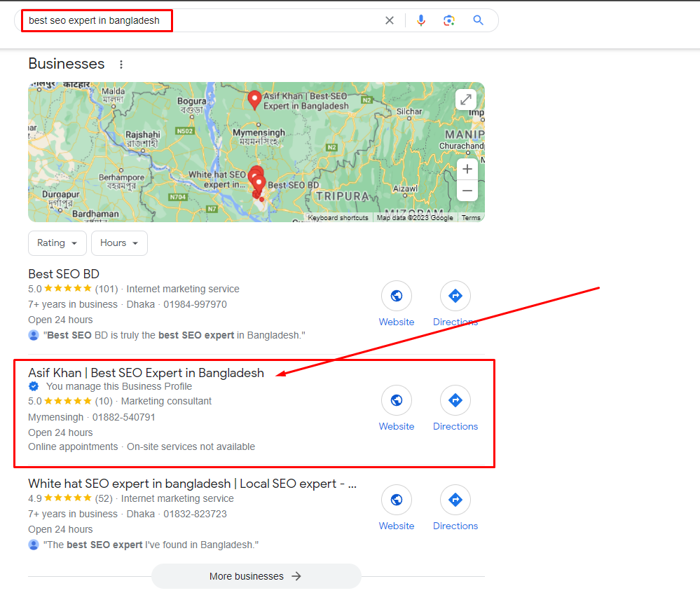Click review snippet 'Best SEO BD is truly'
The width and height of the screenshot is (700, 607).
(x=174, y=336)
